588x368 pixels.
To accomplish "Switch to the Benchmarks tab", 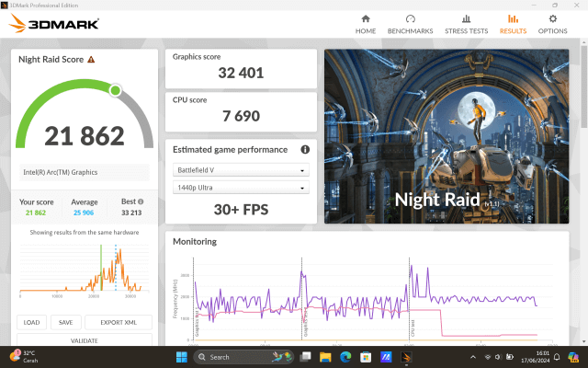I will 410,25.
